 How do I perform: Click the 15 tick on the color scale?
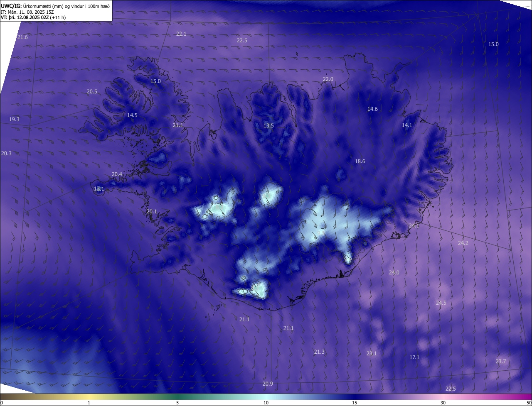(355, 403)
